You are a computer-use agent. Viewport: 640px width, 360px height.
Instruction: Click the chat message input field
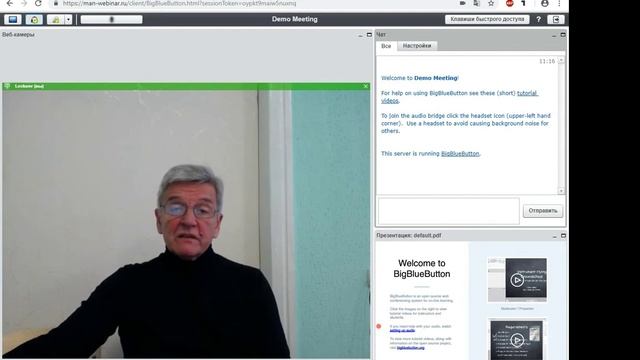449,211
